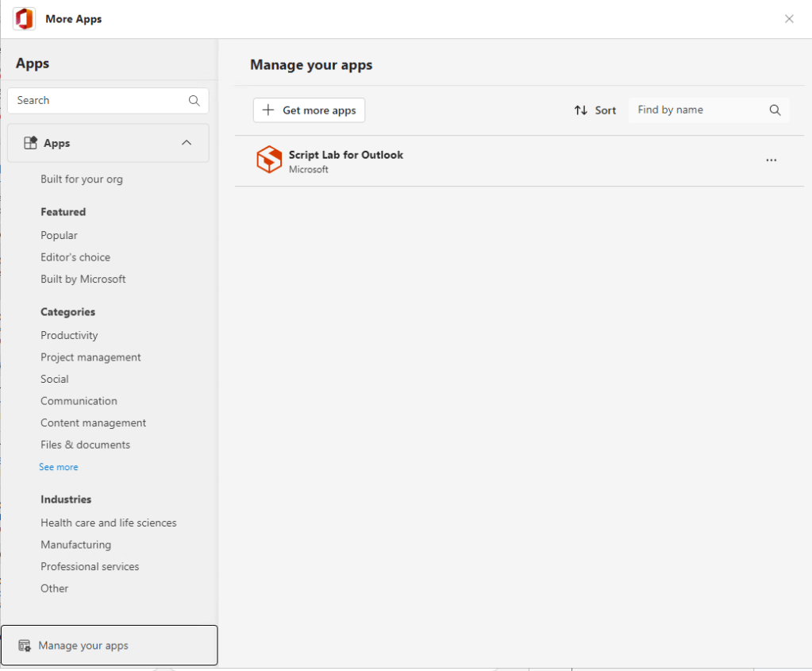812x671 pixels.
Task: Open the Health care and life sciences industry
Action: point(109,523)
